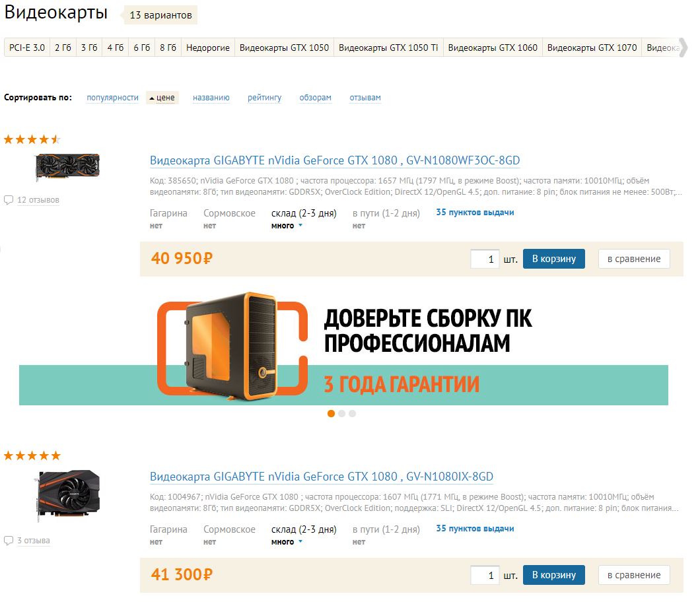Open the GV-N1080WF3OC-8GD product link

(x=335, y=160)
